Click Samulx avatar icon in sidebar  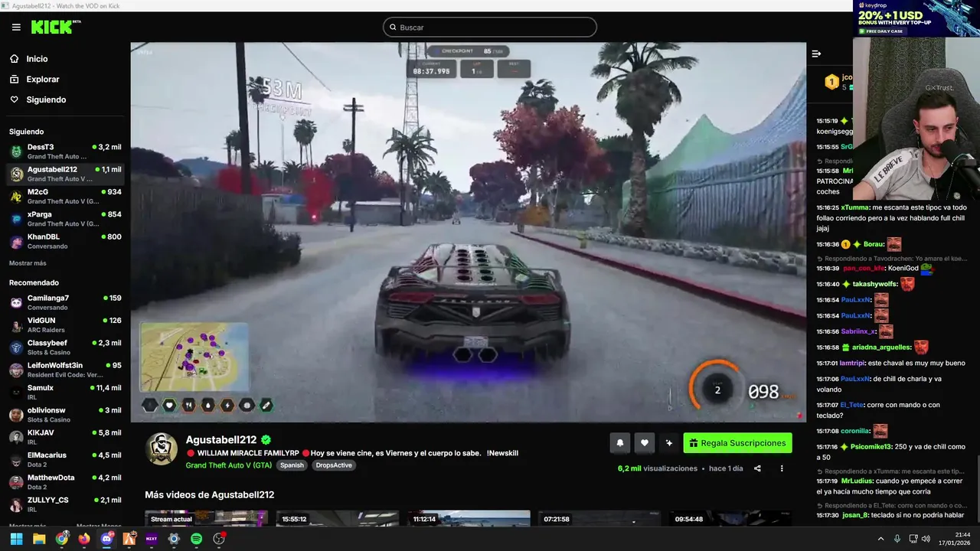point(16,393)
